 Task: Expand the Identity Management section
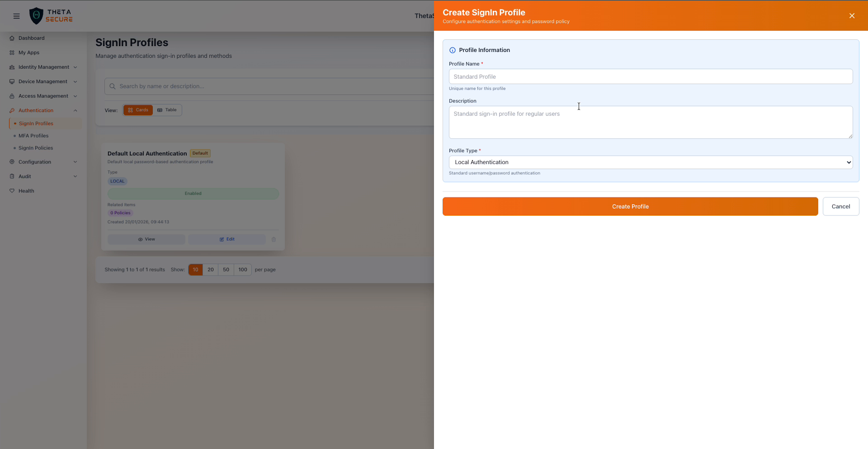[x=43, y=67]
